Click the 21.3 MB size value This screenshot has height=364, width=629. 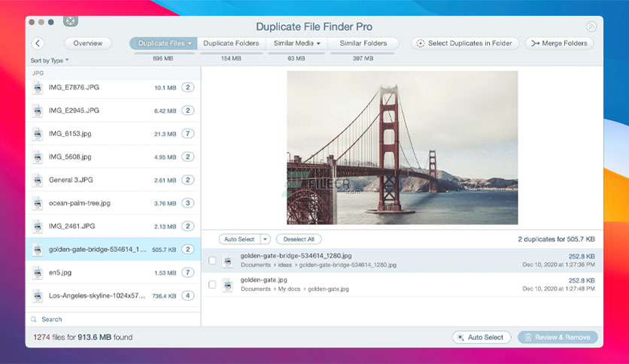(x=165, y=134)
